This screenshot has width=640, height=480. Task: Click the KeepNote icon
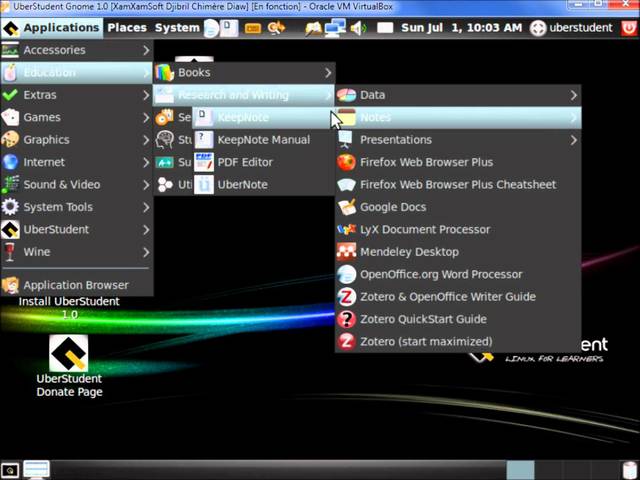click(x=204, y=118)
